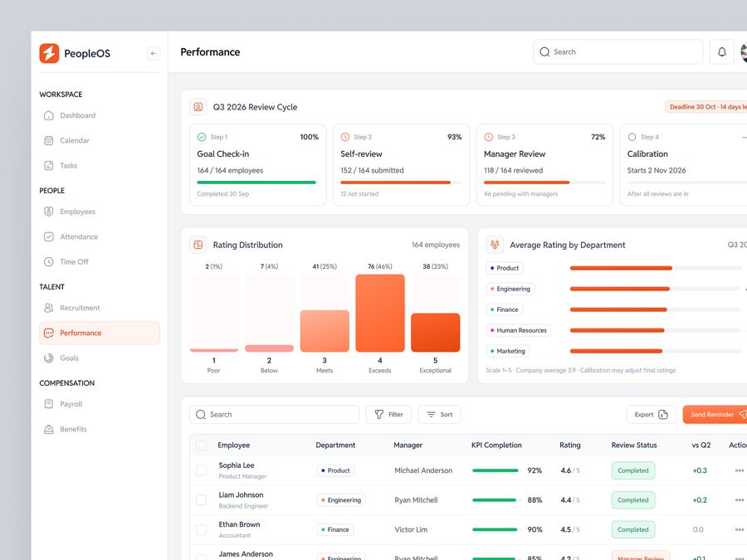This screenshot has width=747, height=560.
Task: Export the employee review table
Action: coord(652,414)
